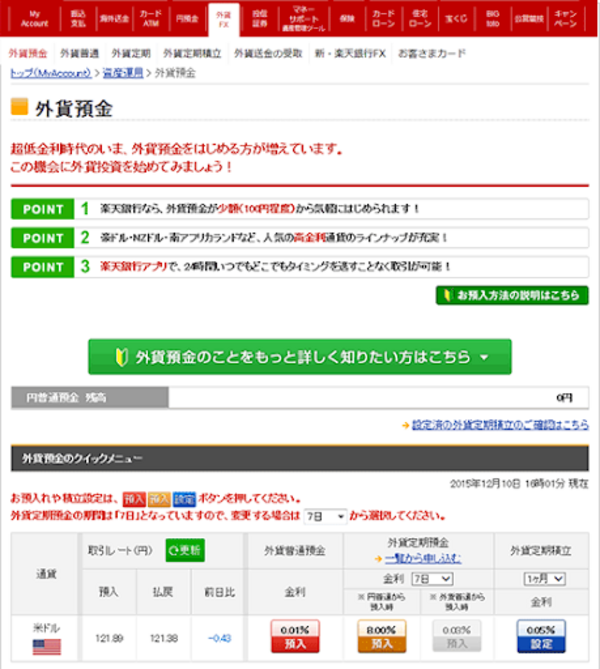The height and width of the screenshot is (669, 600).
Task: Click the 資産運用 breadcrumb link
Action: click(123, 73)
